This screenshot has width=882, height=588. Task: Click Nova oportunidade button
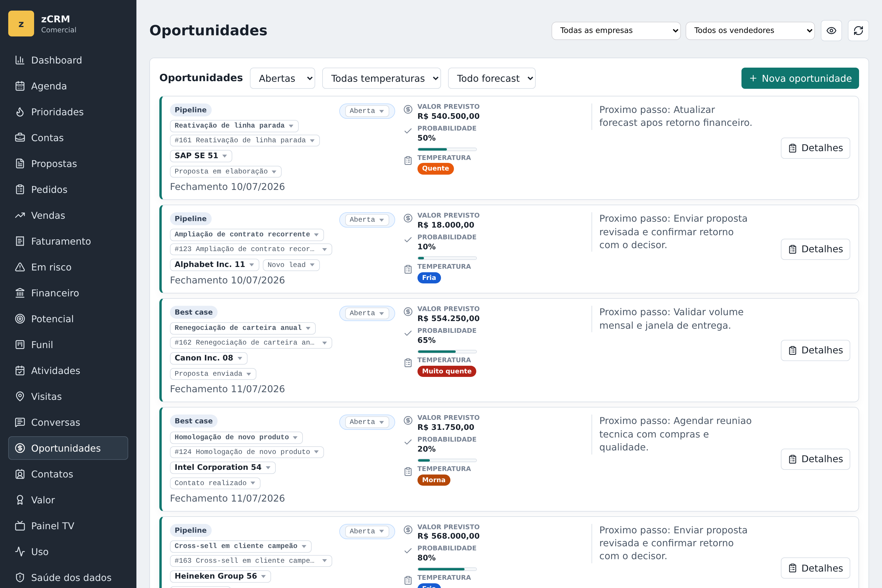click(x=800, y=78)
